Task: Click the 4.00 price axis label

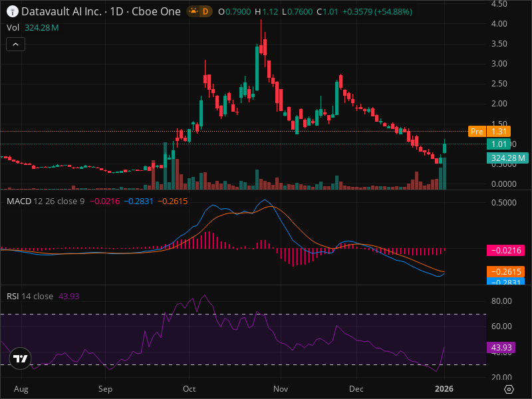Action: pos(499,24)
